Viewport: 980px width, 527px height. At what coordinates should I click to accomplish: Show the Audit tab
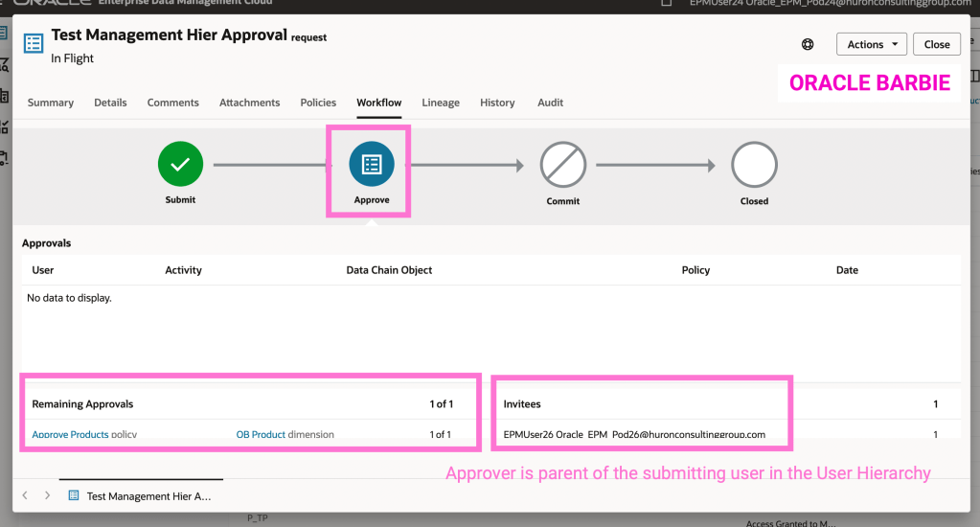click(x=550, y=103)
